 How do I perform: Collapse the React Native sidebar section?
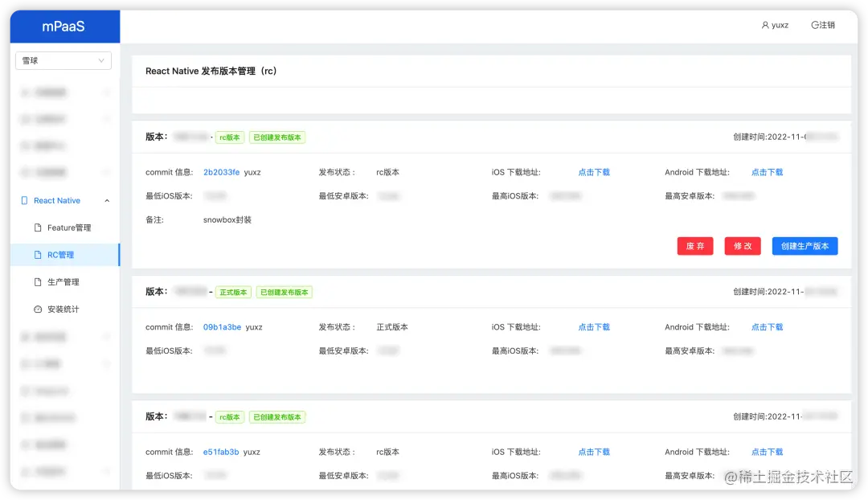click(x=105, y=200)
